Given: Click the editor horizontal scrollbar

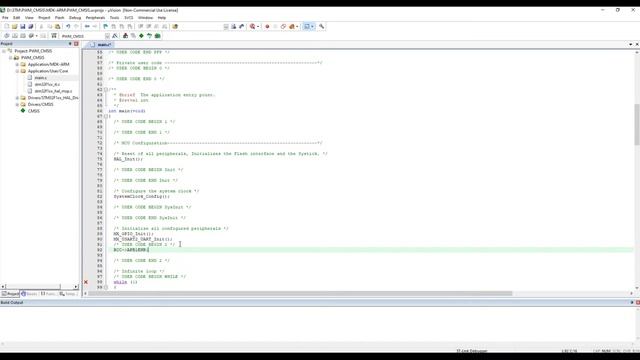Looking at the screenshot, I should point(300,293).
